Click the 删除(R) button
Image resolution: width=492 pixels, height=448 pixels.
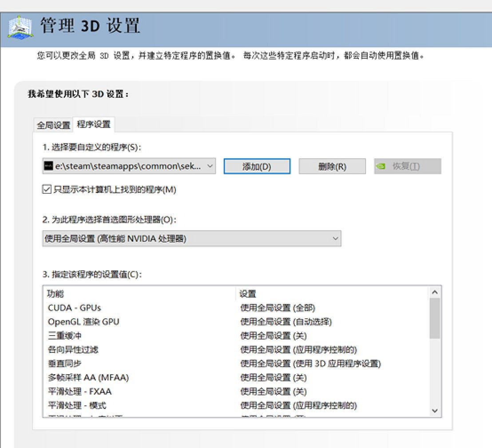click(x=332, y=166)
